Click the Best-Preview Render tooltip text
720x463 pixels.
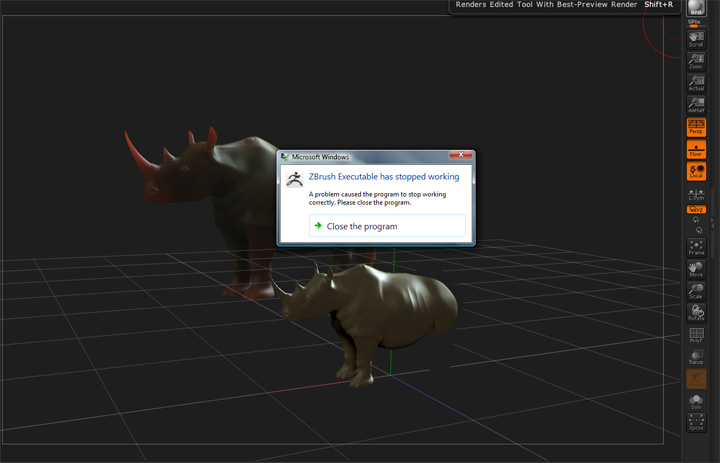tap(546, 5)
